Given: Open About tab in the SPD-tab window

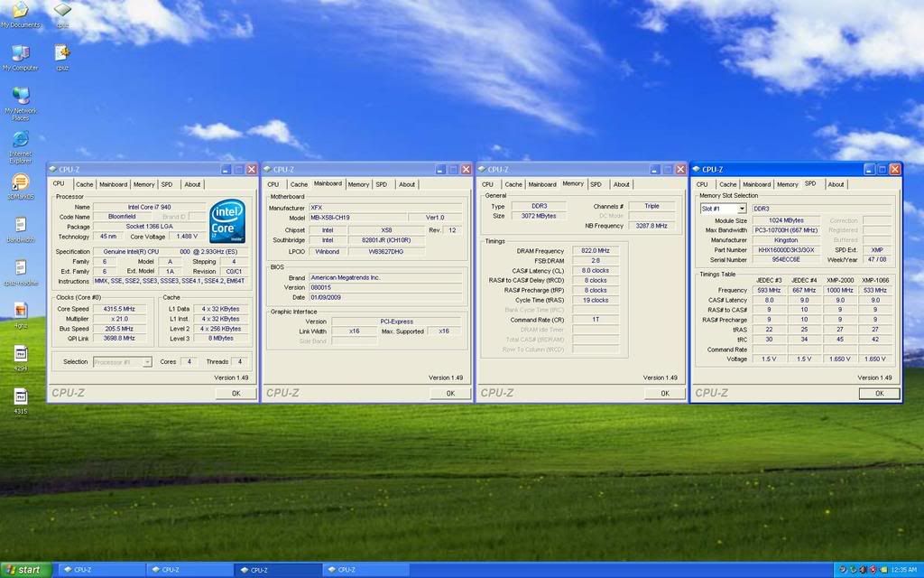Looking at the screenshot, I should 836,184.
